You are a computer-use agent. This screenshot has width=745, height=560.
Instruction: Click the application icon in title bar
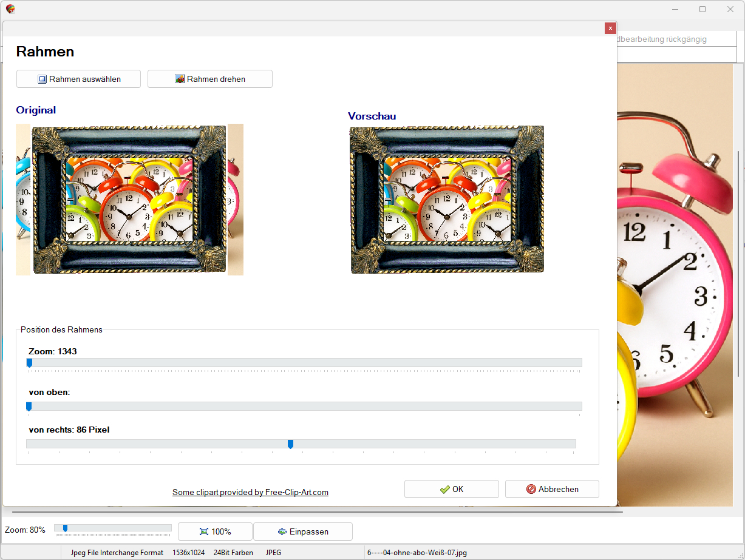click(10, 9)
